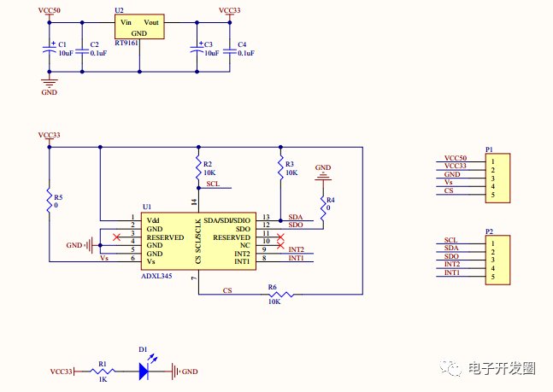Select the VCC33 label on P1 pin 2
553x392 pixels.
(456, 166)
